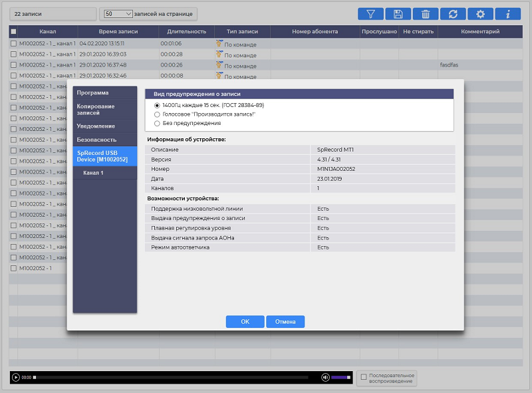The width and height of the screenshot is (532, 393).
Task: Open settings via gear icon
Action: (480, 14)
